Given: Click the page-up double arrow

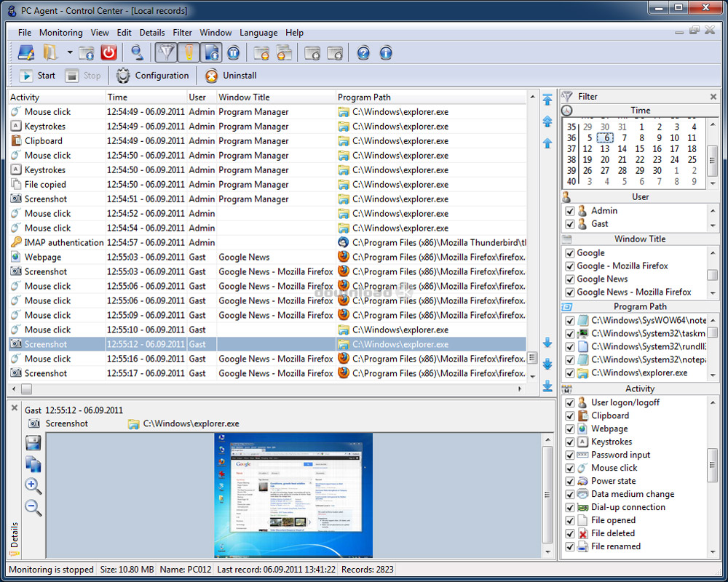Looking at the screenshot, I should point(547,121).
